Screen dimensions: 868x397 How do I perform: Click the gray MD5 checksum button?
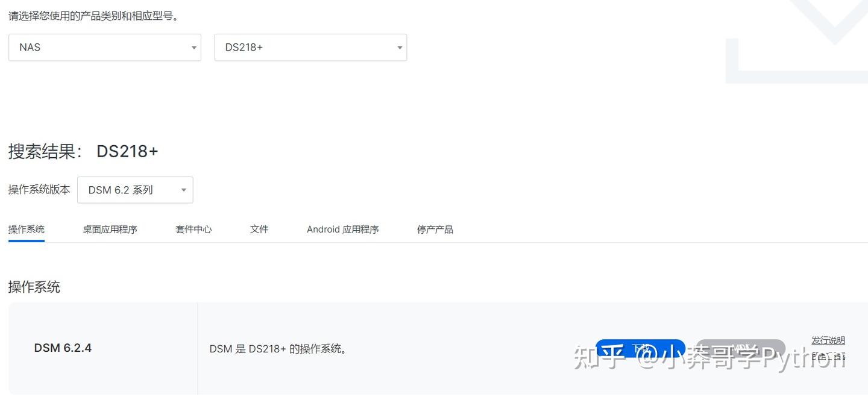point(740,348)
